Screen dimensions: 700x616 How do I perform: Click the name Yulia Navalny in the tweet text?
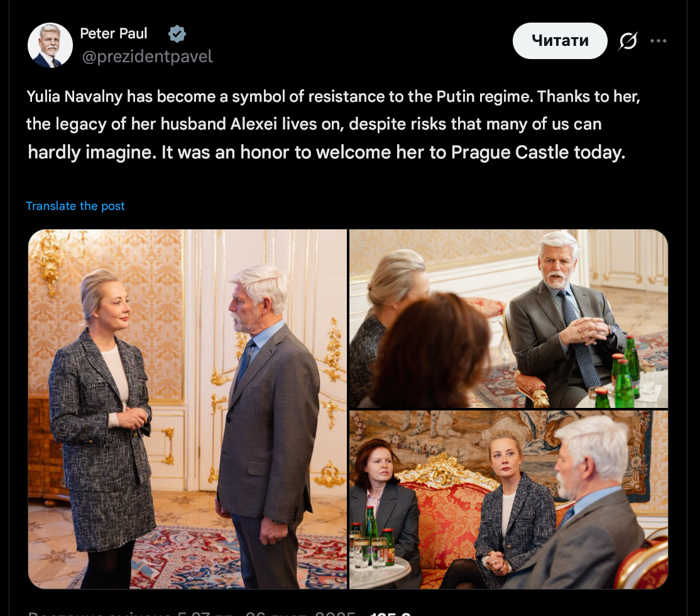(x=74, y=97)
